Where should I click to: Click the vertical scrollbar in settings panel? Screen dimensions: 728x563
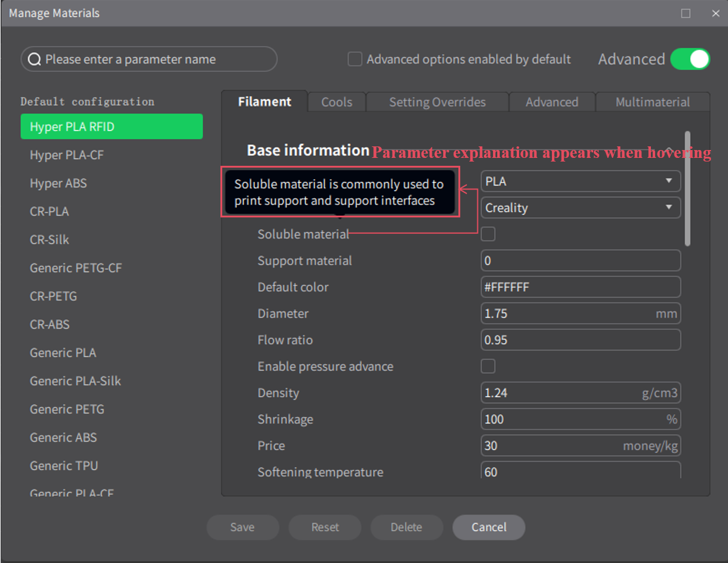coord(687,188)
